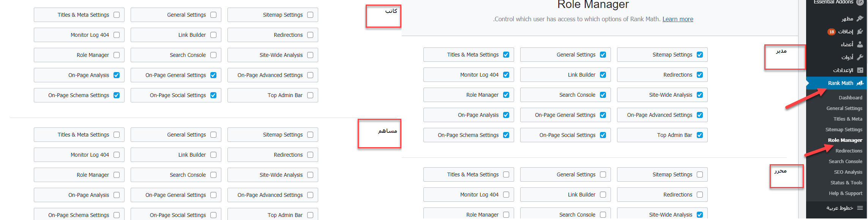Screen dimensions: 868x220
Task: Click the Appearance brush icon (مظهر)
Action: click(x=860, y=19)
